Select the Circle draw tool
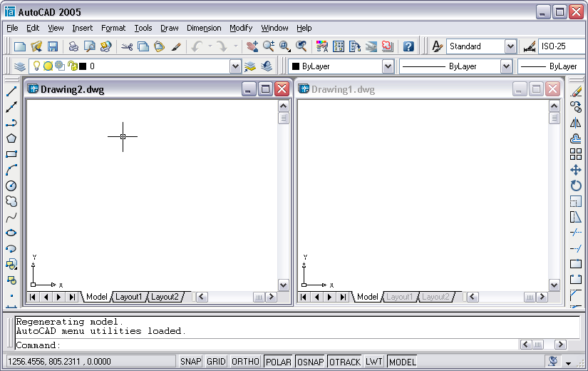The height and width of the screenshot is (371, 588). (11, 186)
